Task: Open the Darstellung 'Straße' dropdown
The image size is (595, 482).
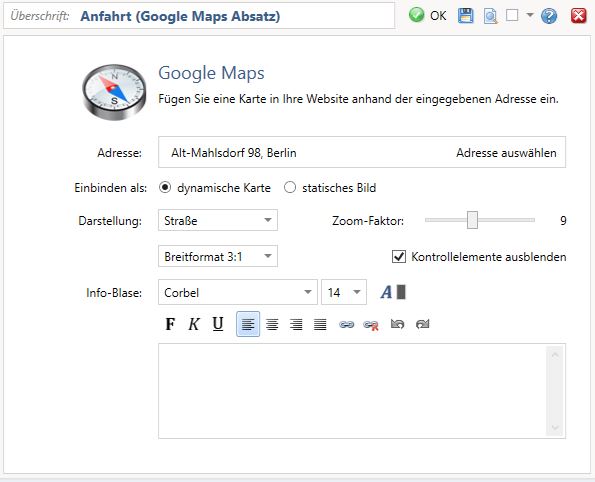Action: (x=218, y=220)
